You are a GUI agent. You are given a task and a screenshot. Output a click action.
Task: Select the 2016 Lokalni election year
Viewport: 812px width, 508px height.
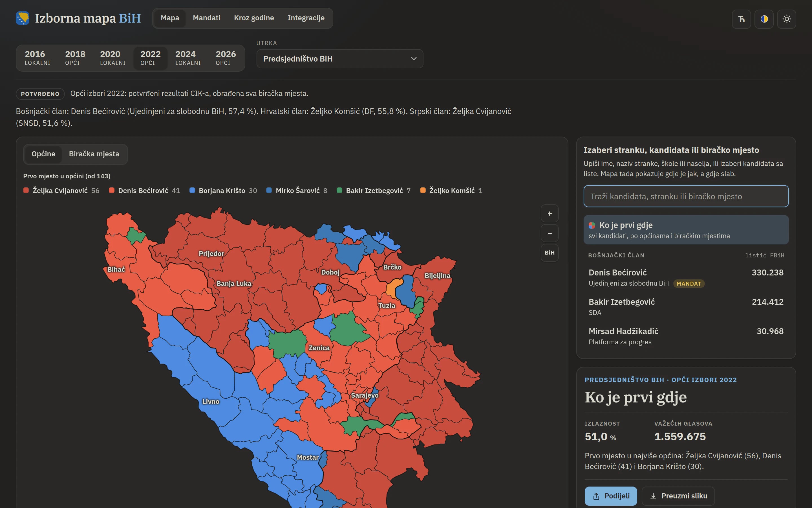pyautogui.click(x=37, y=58)
